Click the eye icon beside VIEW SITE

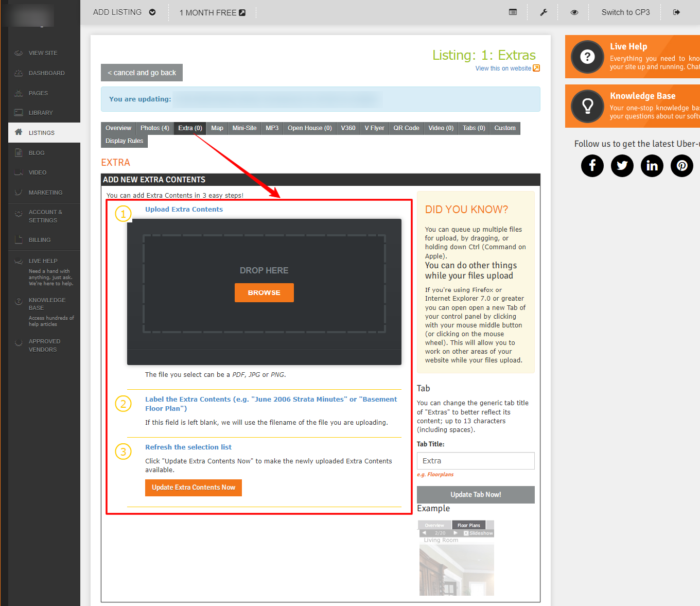19,53
